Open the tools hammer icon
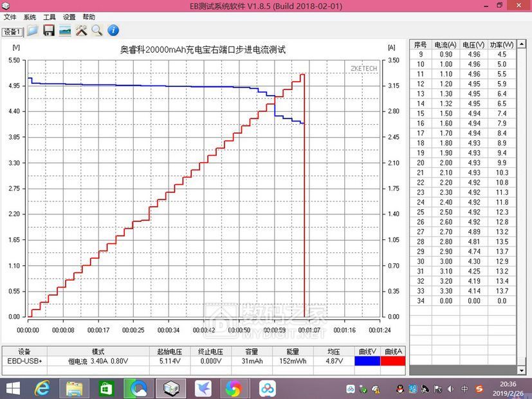Image resolution: width=532 pixels, height=399 pixels. click(81, 30)
